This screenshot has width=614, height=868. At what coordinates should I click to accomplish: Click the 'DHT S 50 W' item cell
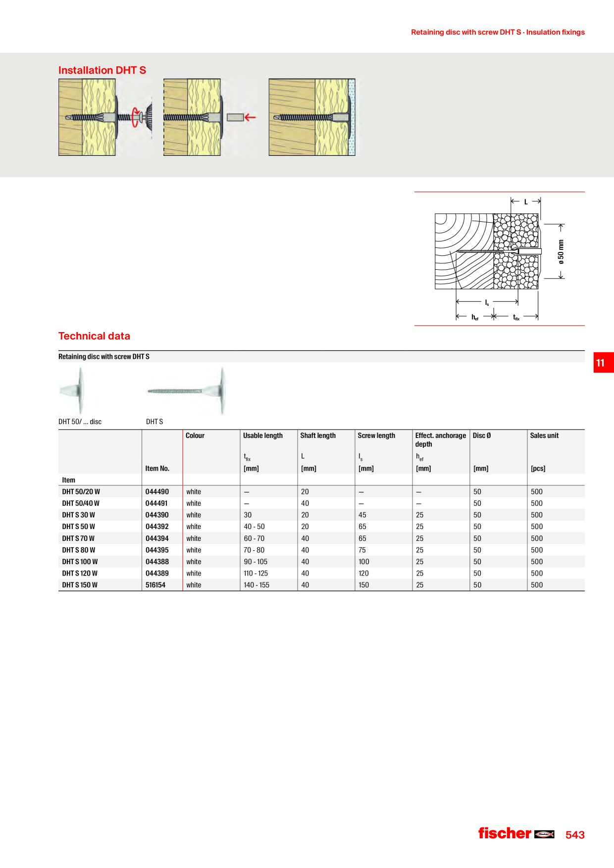click(79, 527)
